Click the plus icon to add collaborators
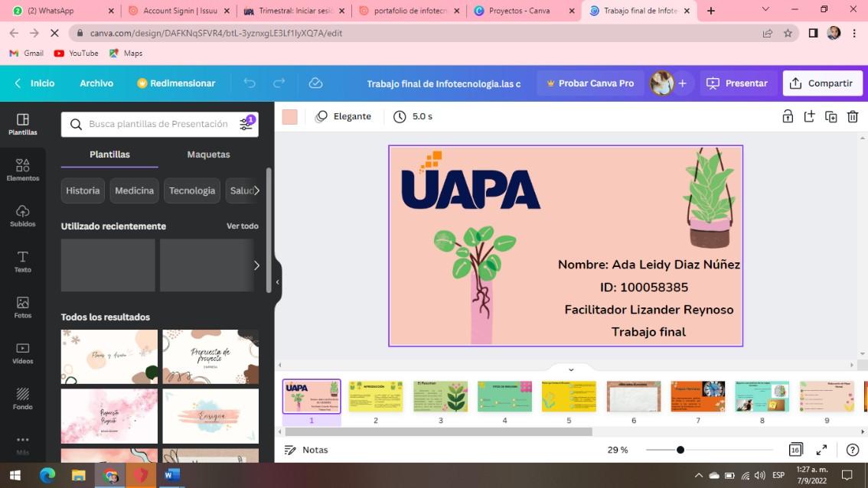868x488 pixels. (683, 83)
